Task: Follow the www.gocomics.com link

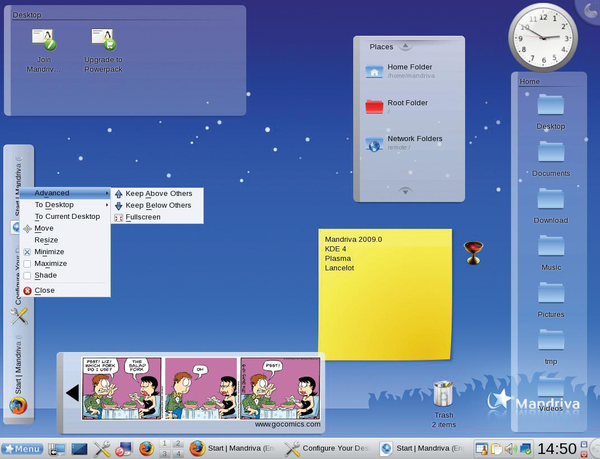Action: coord(288,424)
